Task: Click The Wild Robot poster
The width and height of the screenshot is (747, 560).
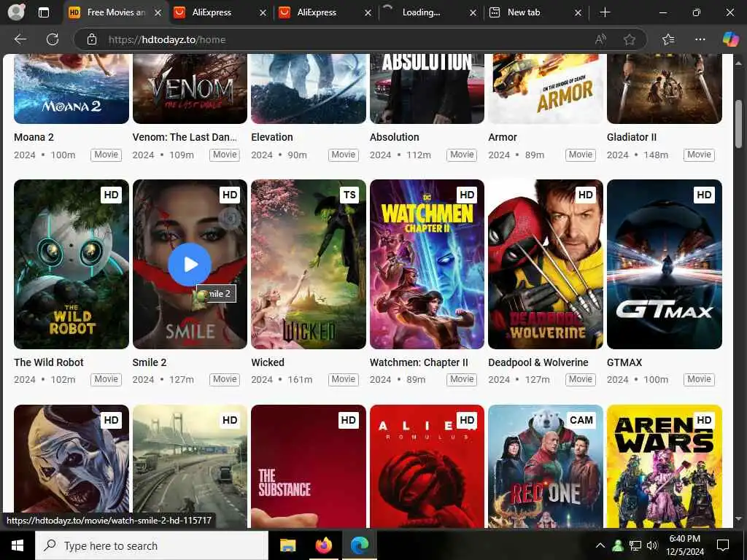Action: pyautogui.click(x=71, y=264)
